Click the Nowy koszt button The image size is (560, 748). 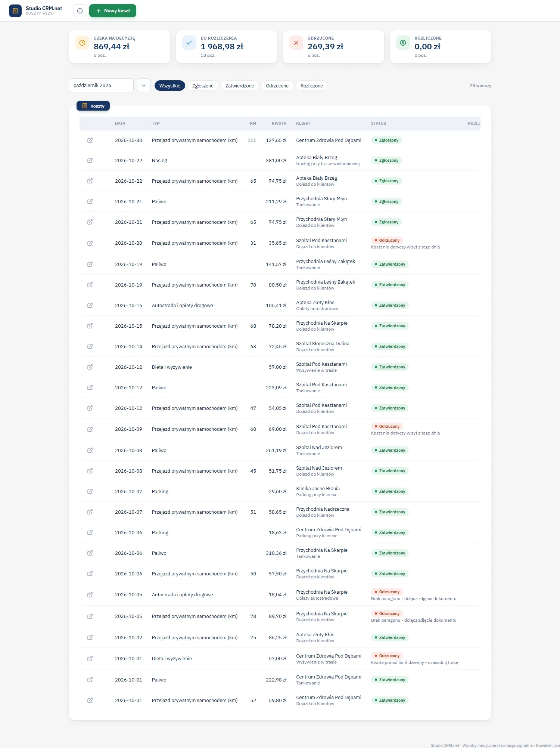113,11
